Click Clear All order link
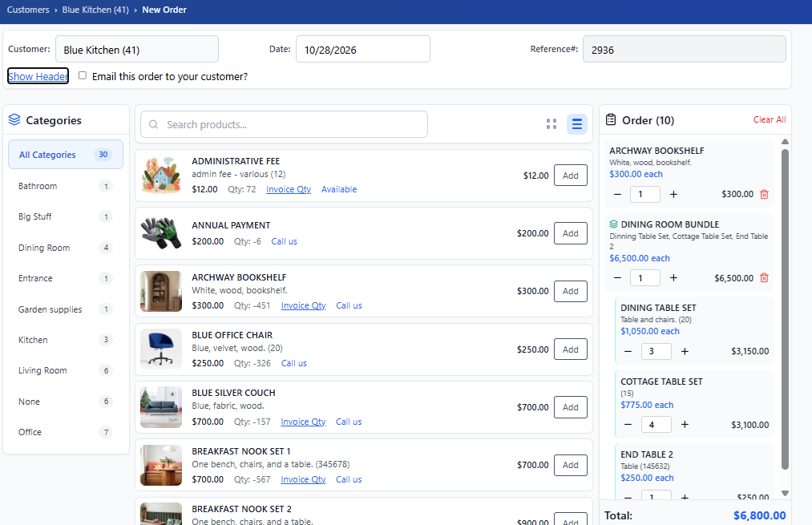The image size is (812, 525). click(769, 119)
